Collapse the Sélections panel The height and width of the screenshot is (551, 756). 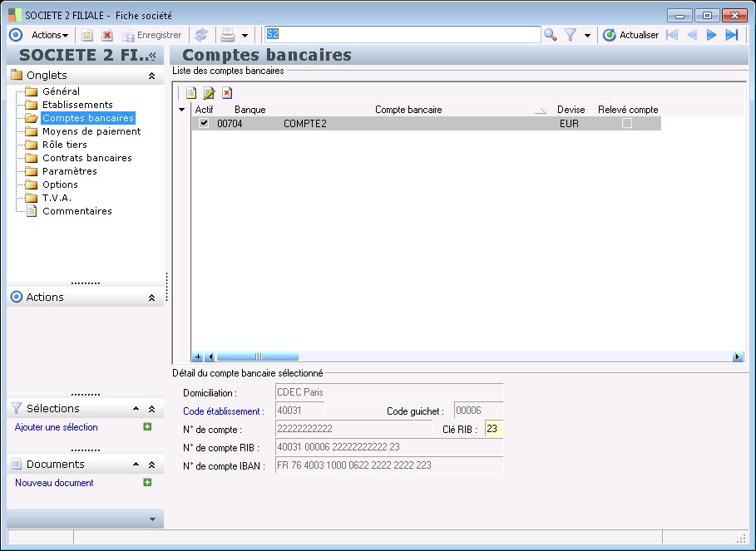[x=151, y=409]
